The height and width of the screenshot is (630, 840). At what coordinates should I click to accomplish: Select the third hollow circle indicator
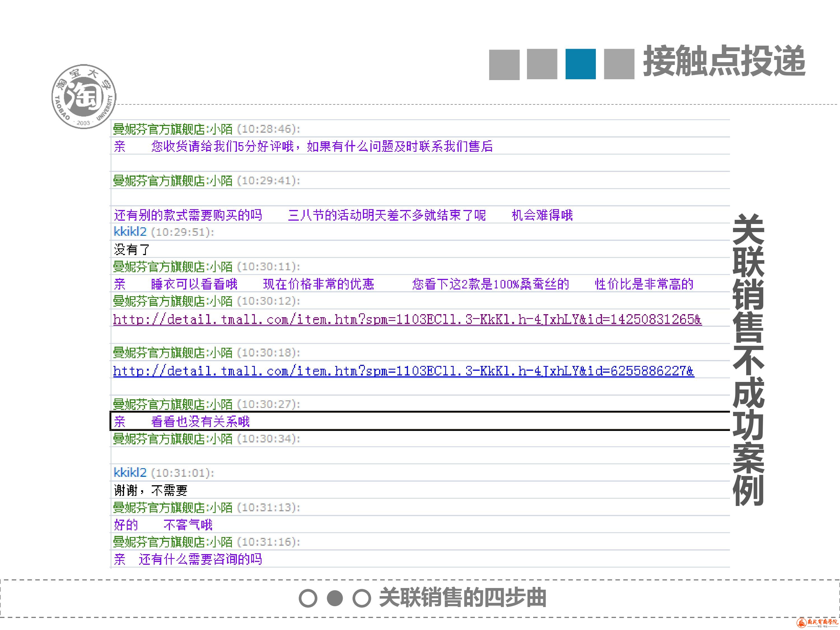pos(361,598)
